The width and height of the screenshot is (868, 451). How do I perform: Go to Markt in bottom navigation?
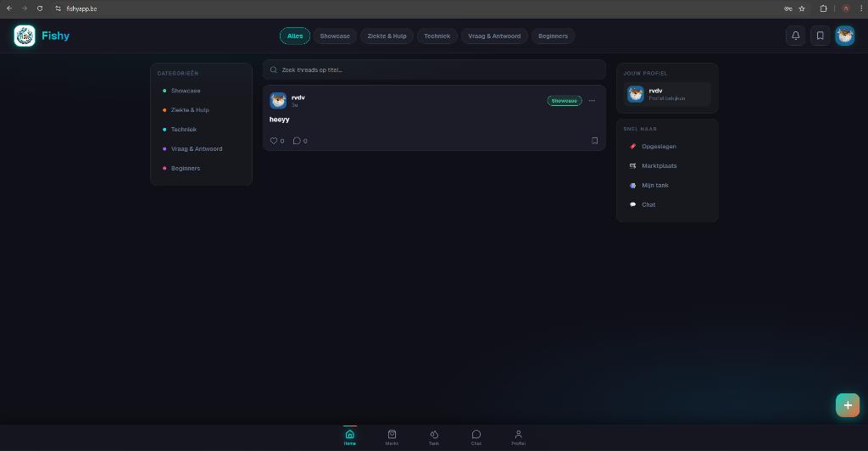pos(392,437)
